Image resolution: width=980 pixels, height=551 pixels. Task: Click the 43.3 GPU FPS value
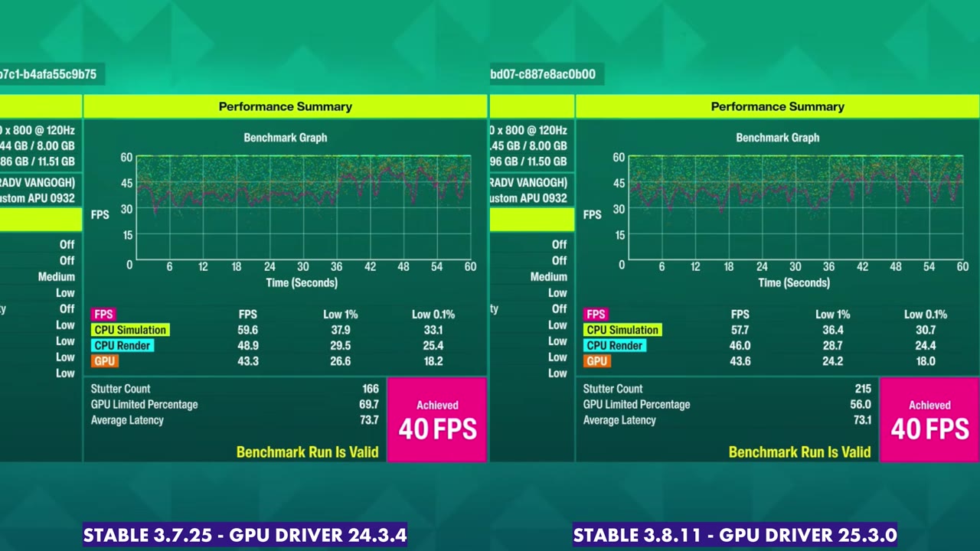(x=248, y=361)
